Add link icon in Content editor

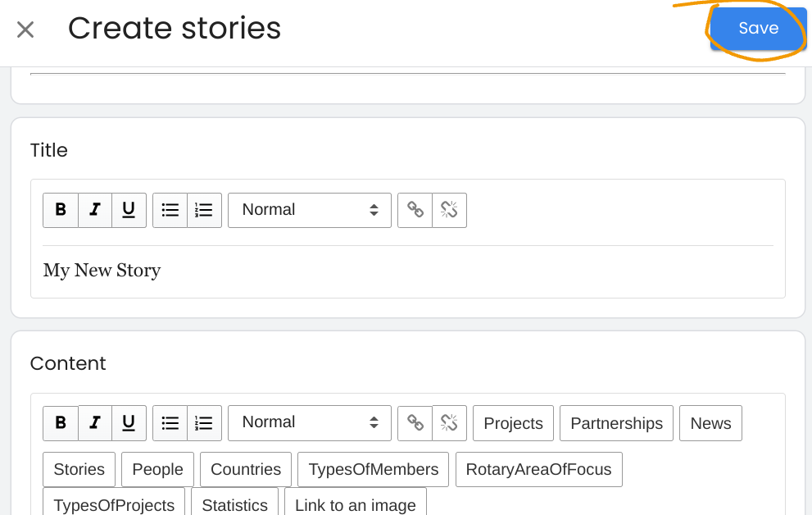[x=415, y=423]
